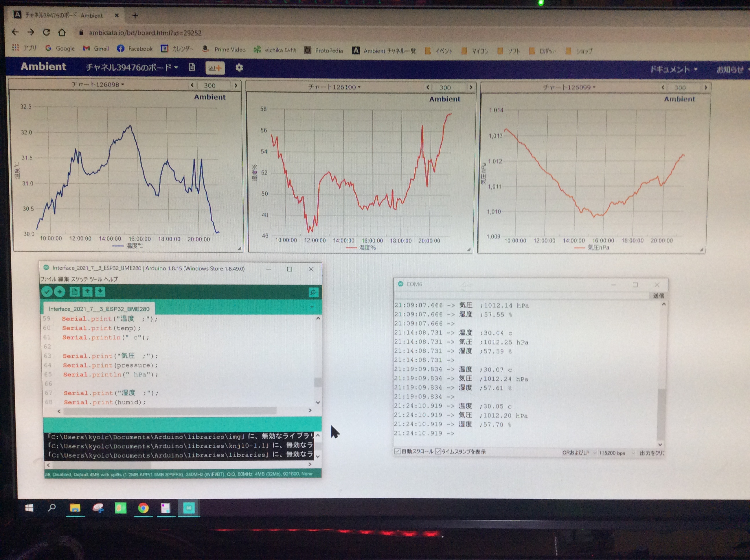Open the Serial Monitor magnifier icon

click(313, 292)
